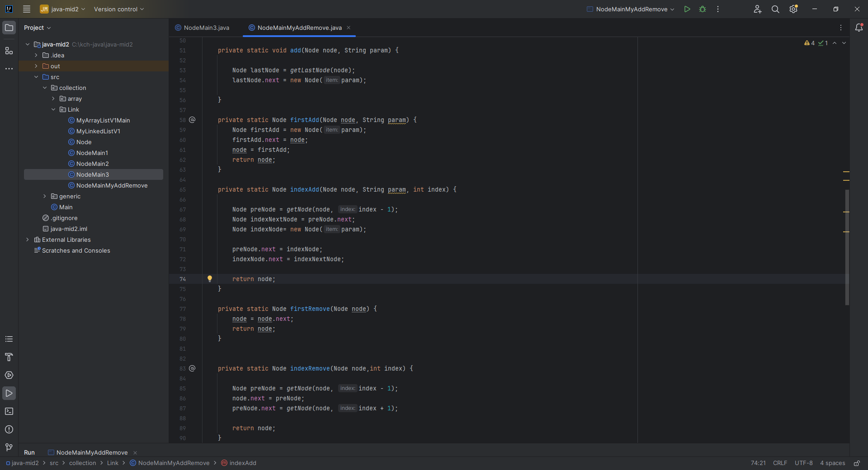Screen dimensions: 868x470
Task: Open more tool windows ellipsis in left sidebar
Action: click(x=9, y=69)
